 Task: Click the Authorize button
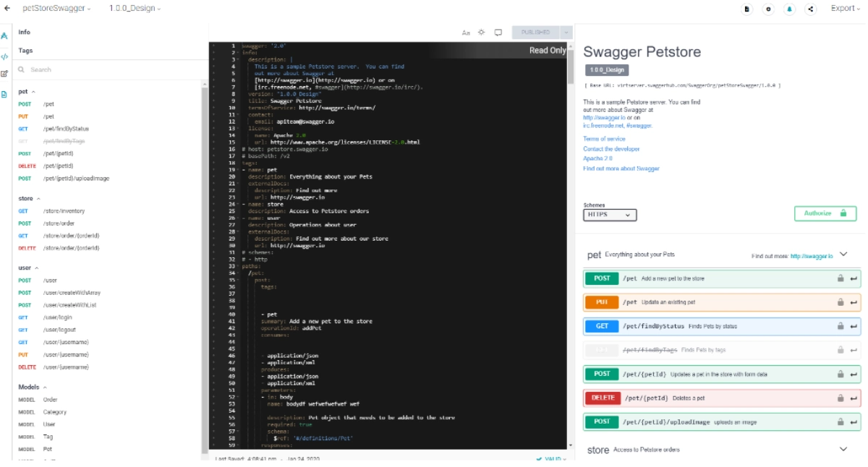(x=825, y=214)
